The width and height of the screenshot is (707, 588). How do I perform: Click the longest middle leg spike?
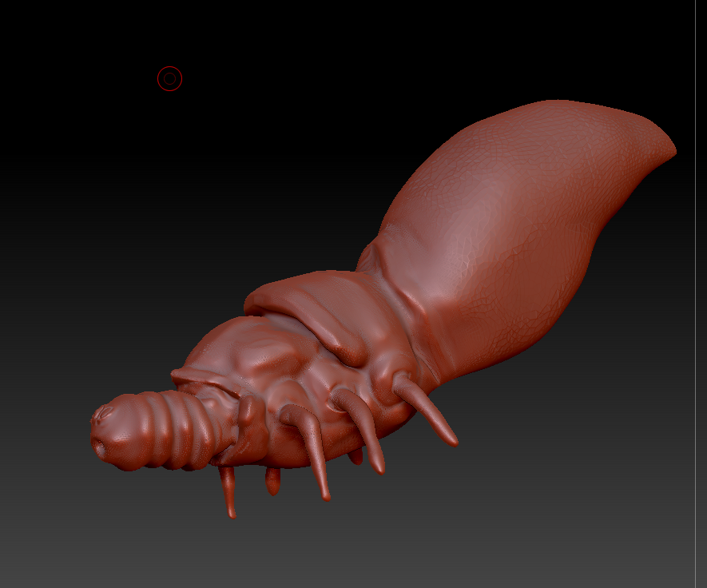pos(311,451)
